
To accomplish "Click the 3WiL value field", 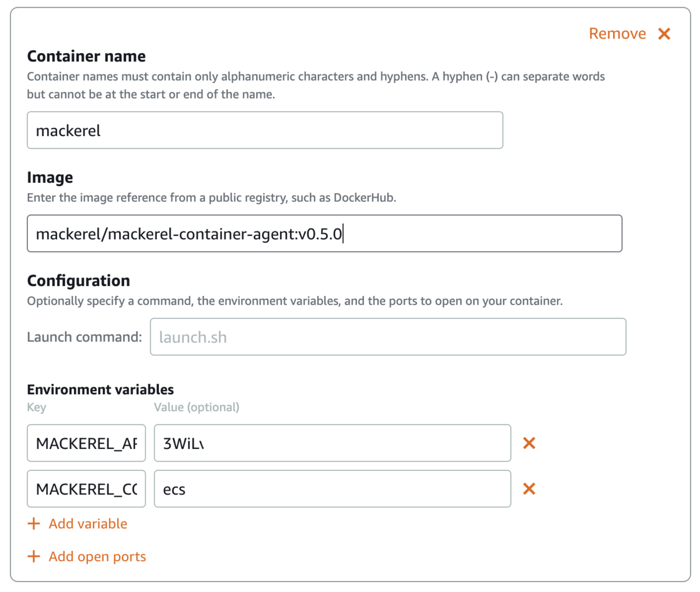I will (x=332, y=443).
